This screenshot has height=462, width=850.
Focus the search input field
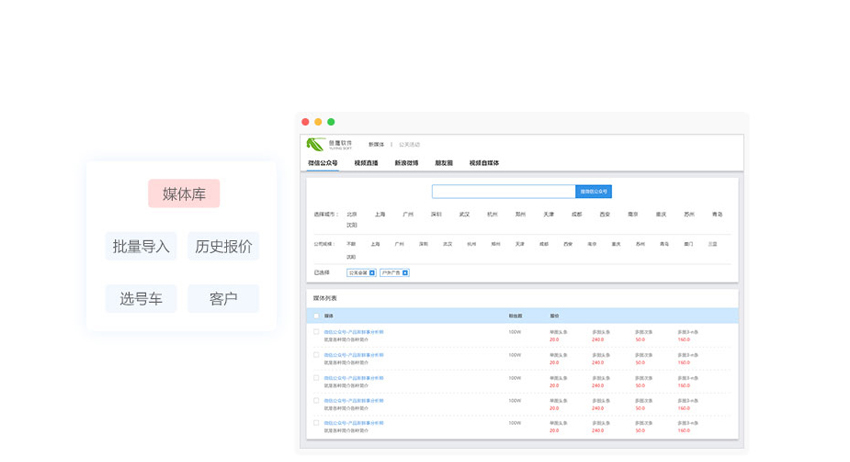click(503, 191)
